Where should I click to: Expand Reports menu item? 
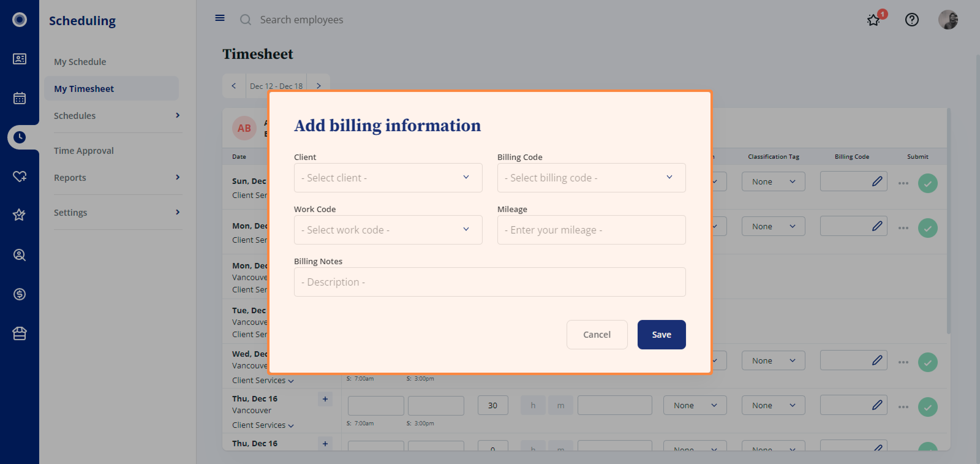pyautogui.click(x=118, y=177)
